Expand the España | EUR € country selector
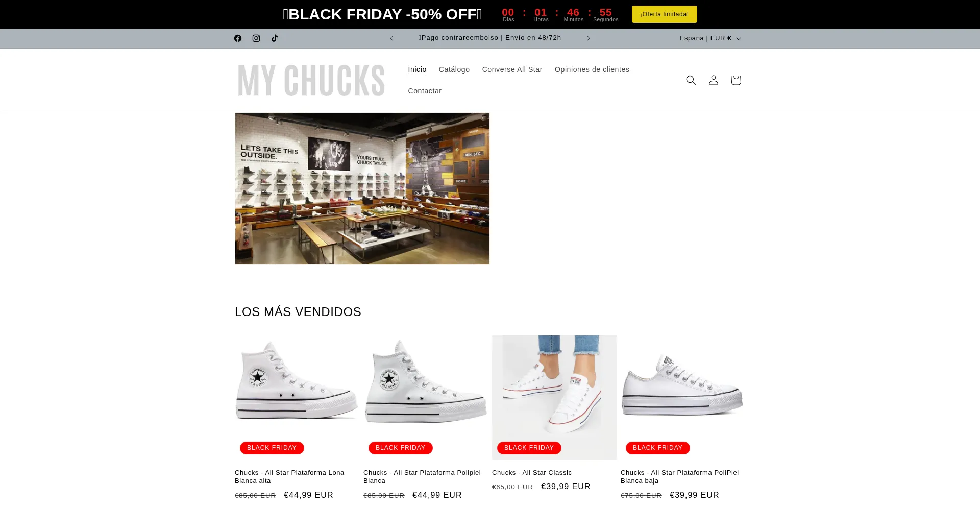Image resolution: width=980 pixels, height=507 pixels. click(710, 38)
